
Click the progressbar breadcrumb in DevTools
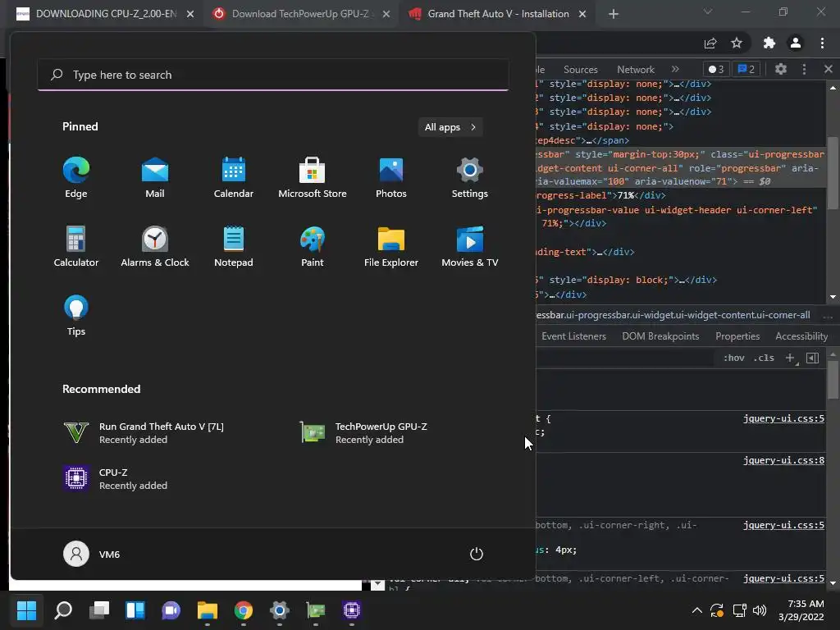coord(673,315)
